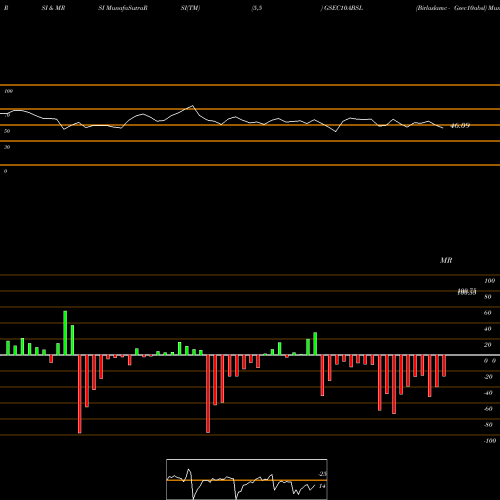The width and height of the screenshot is (500, 500).
Task: Select the 'SI & MR' header text
Action: pyautogui.click(x=53, y=8)
